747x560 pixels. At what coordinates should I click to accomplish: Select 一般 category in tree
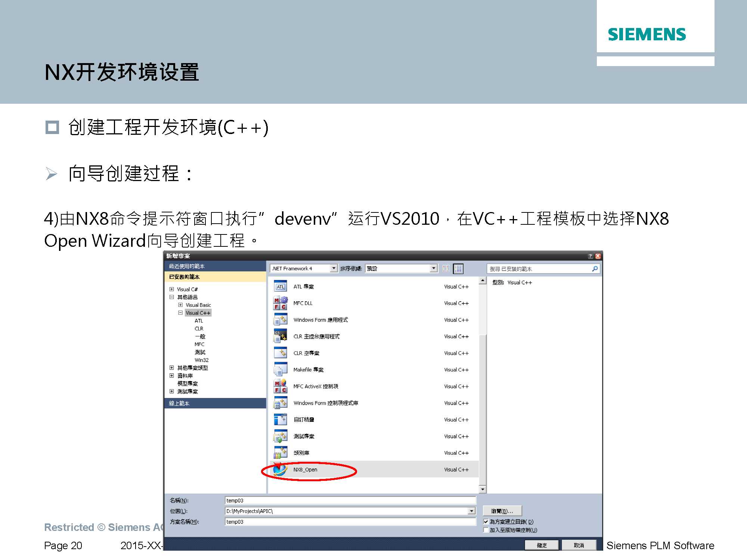pyautogui.click(x=200, y=336)
